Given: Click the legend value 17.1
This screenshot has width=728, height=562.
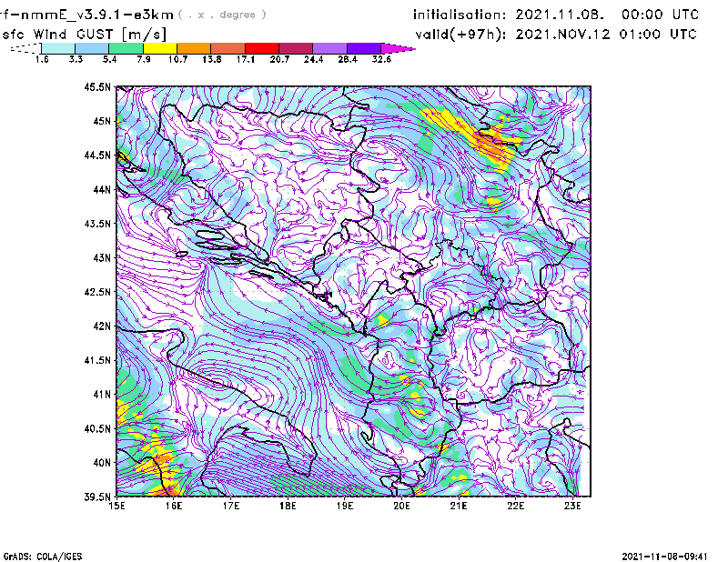Looking at the screenshot, I should click(245, 59).
